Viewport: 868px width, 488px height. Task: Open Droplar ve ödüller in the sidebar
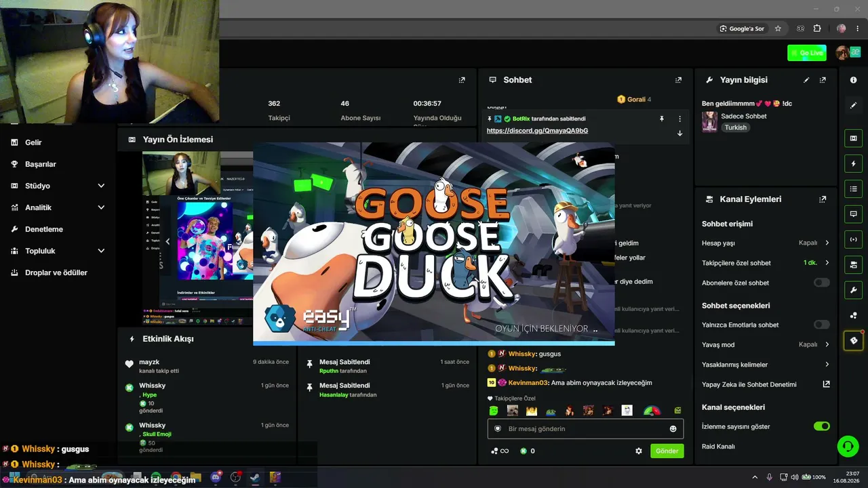click(56, 272)
